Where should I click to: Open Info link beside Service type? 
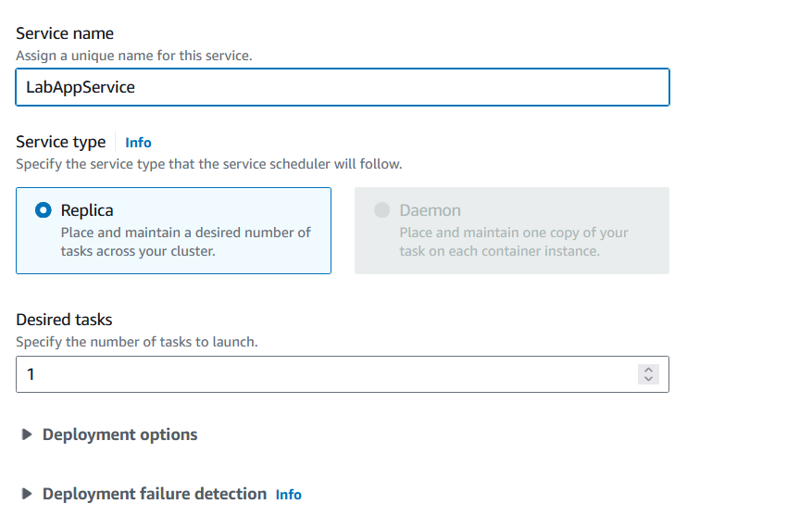138,143
